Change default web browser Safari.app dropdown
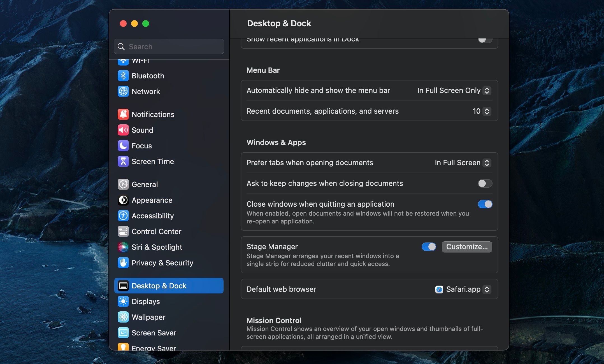Viewport: 604px width, 364px height. click(x=463, y=289)
